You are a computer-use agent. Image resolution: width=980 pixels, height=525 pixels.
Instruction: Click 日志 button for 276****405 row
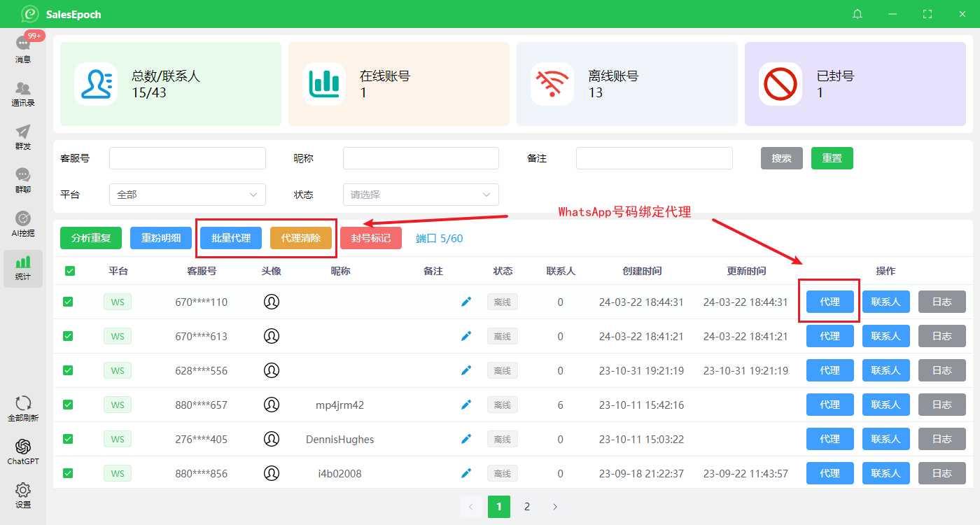tap(942, 439)
